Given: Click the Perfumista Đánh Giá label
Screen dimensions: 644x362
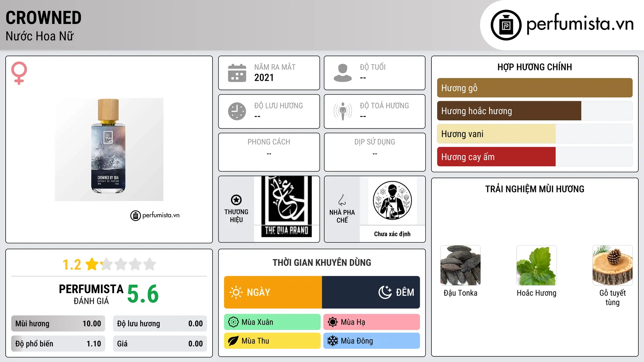Looking at the screenshot, I should (91, 294).
